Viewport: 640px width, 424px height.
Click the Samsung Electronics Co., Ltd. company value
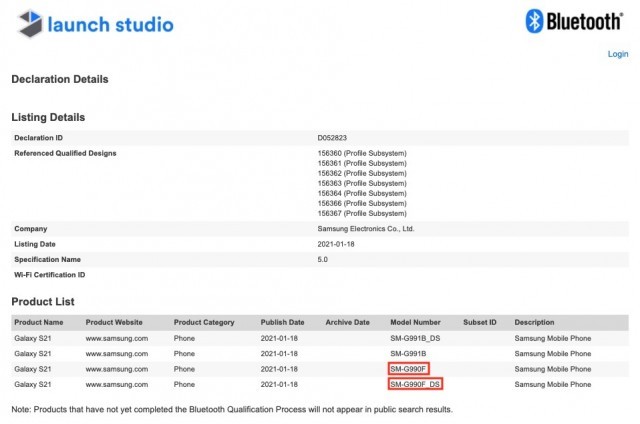point(364,229)
